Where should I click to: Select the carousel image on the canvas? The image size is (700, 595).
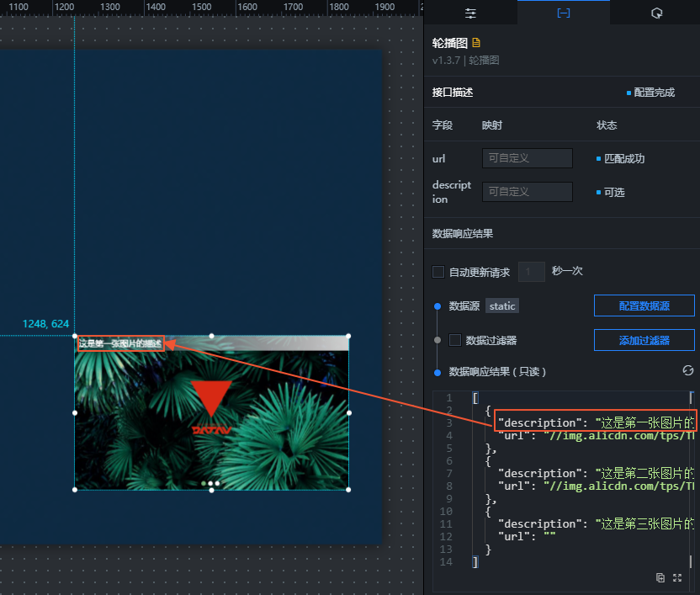(x=211, y=412)
